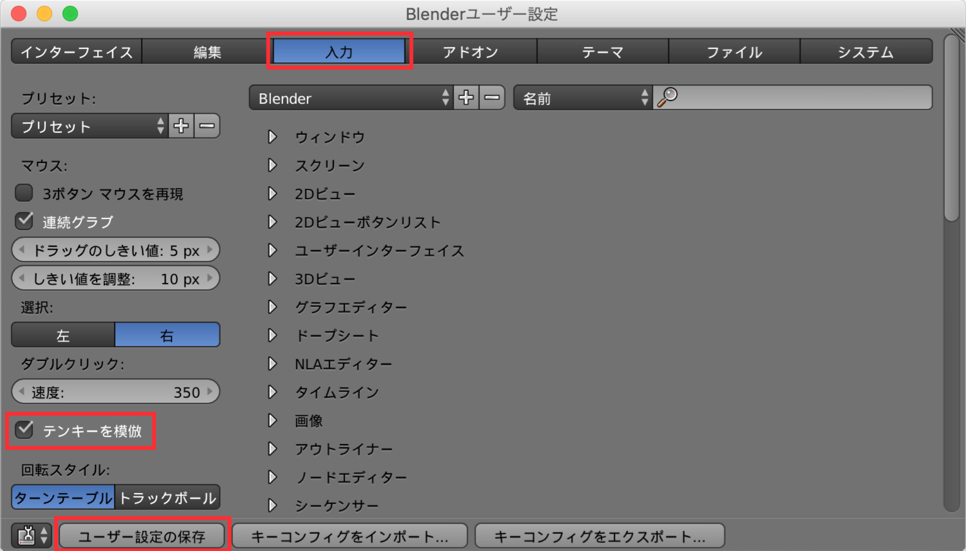Open the 名前 filter type dropdown
Viewport: 966px width, 551px height.
[583, 98]
